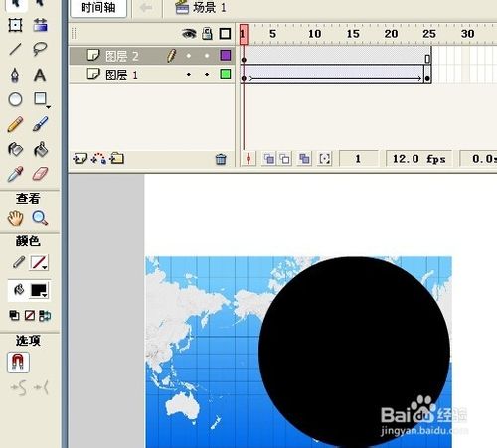Select the Rectangle tool
Screen dimensions: 497x448
coord(40,98)
